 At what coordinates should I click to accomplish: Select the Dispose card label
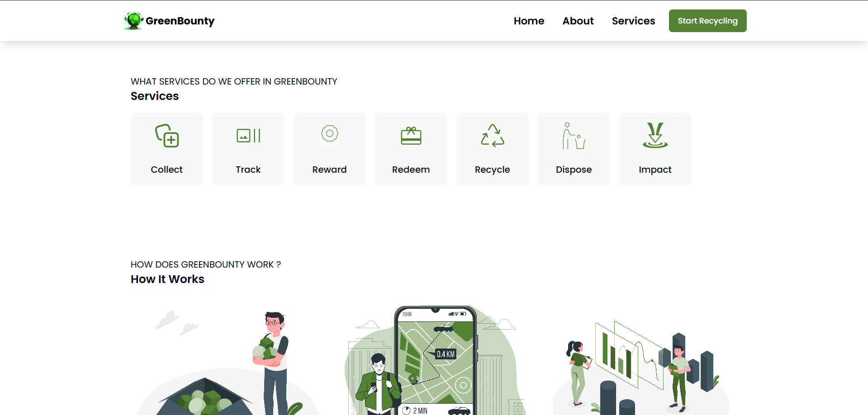574,170
